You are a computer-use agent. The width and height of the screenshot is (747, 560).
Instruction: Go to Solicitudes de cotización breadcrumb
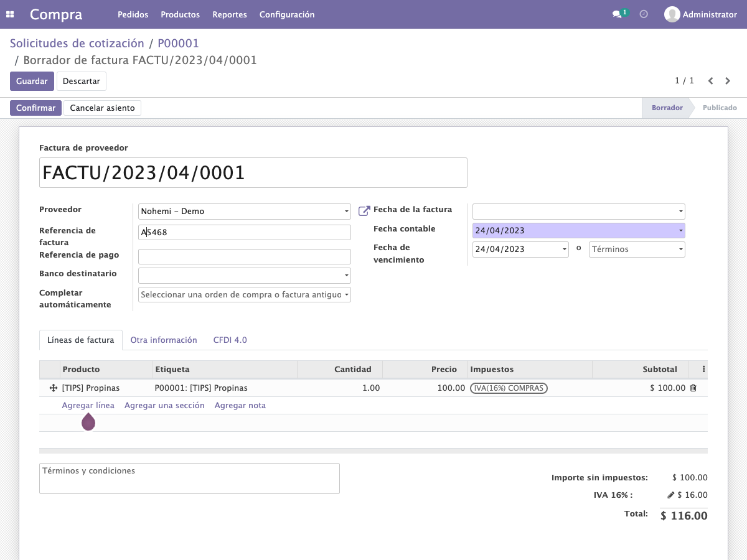click(x=77, y=44)
